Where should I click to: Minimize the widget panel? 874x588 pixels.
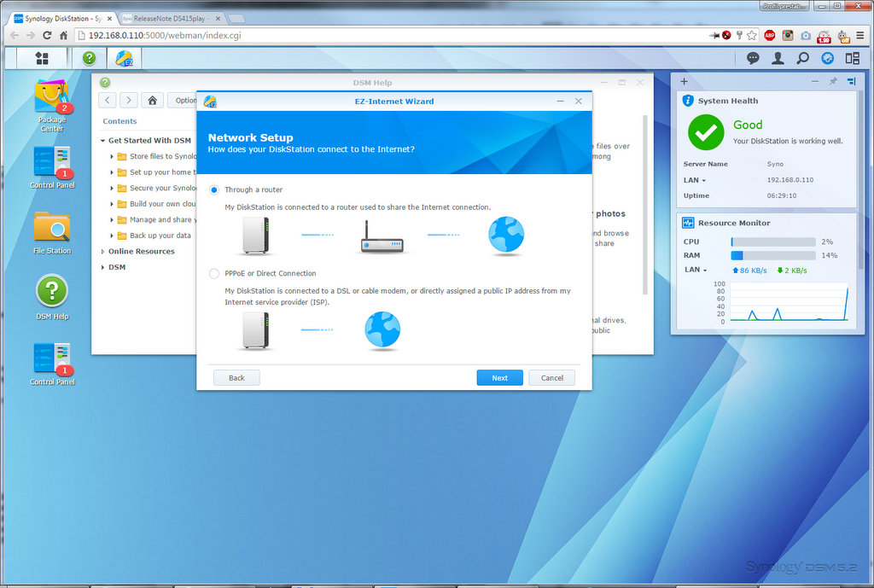pos(815,81)
